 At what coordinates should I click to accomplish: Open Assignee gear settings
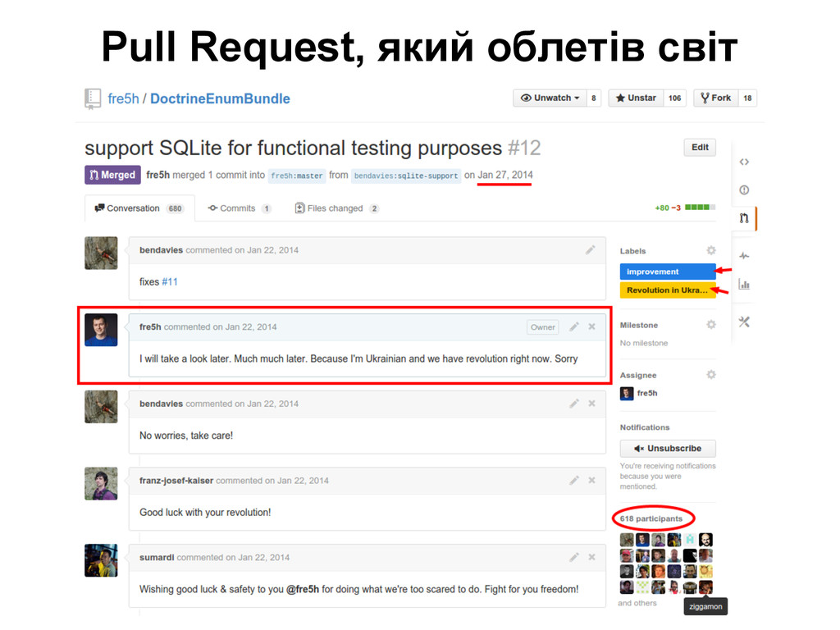(711, 374)
